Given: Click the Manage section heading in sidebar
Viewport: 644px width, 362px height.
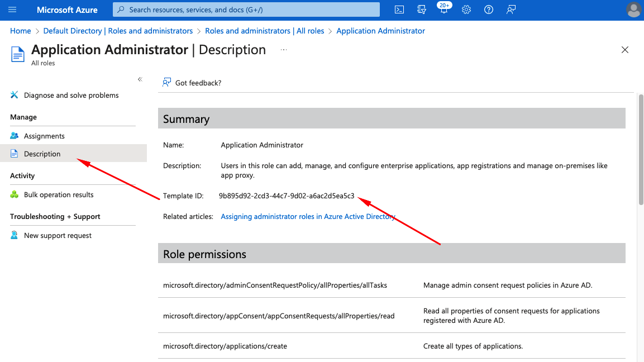Looking at the screenshot, I should tap(23, 117).
